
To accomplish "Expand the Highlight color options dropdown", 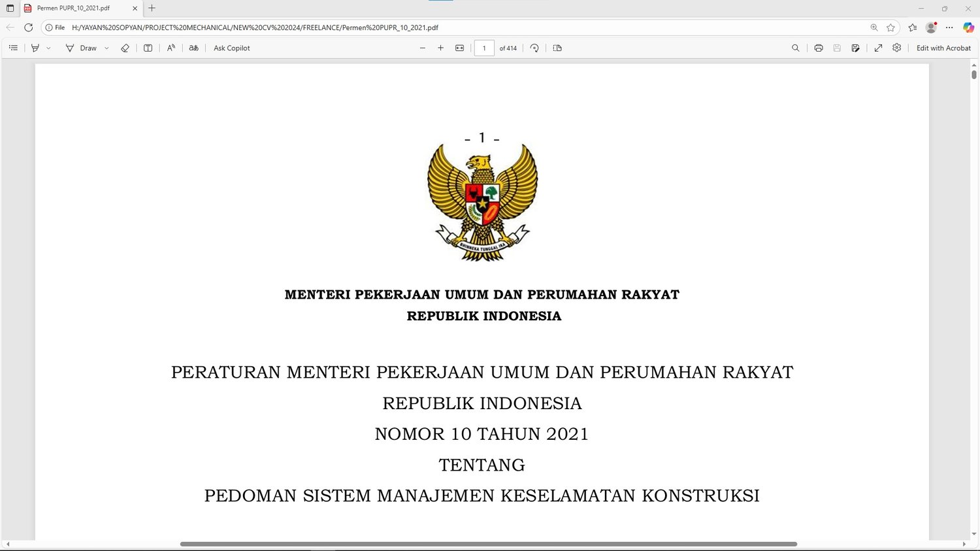I will [x=48, y=48].
